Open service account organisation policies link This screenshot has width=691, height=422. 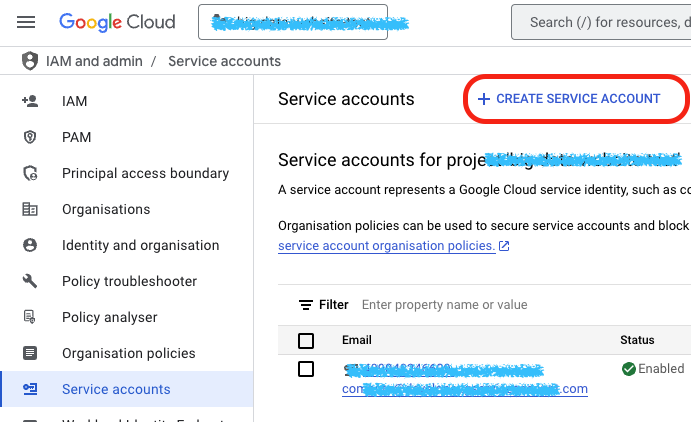pos(386,246)
